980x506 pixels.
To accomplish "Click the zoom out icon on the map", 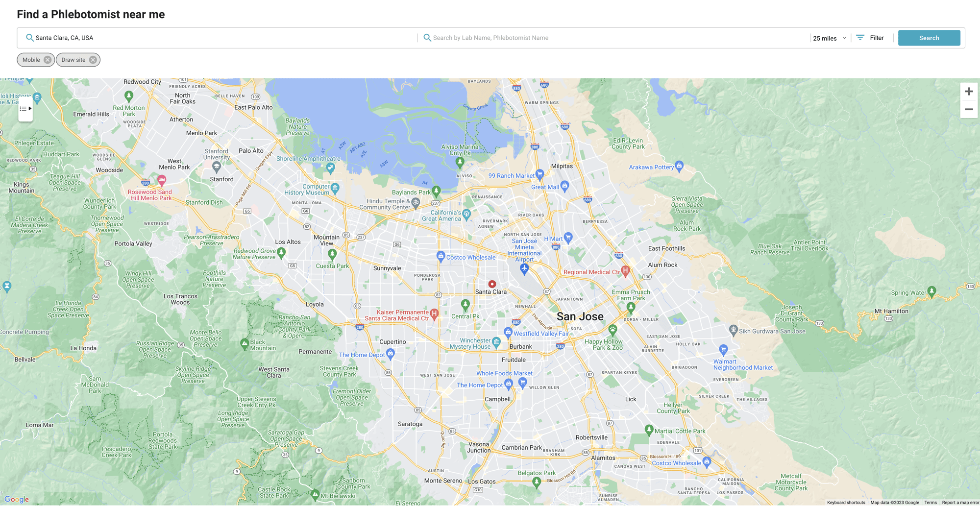I will coord(969,109).
